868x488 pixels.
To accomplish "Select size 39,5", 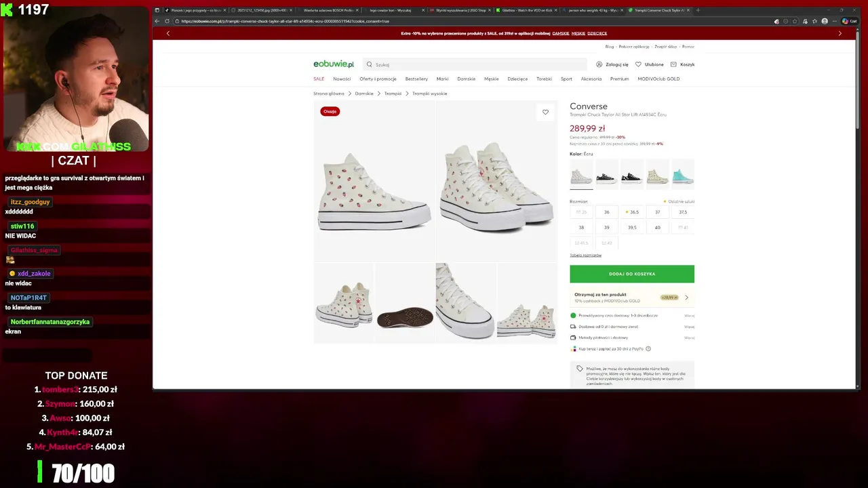I will point(632,228).
